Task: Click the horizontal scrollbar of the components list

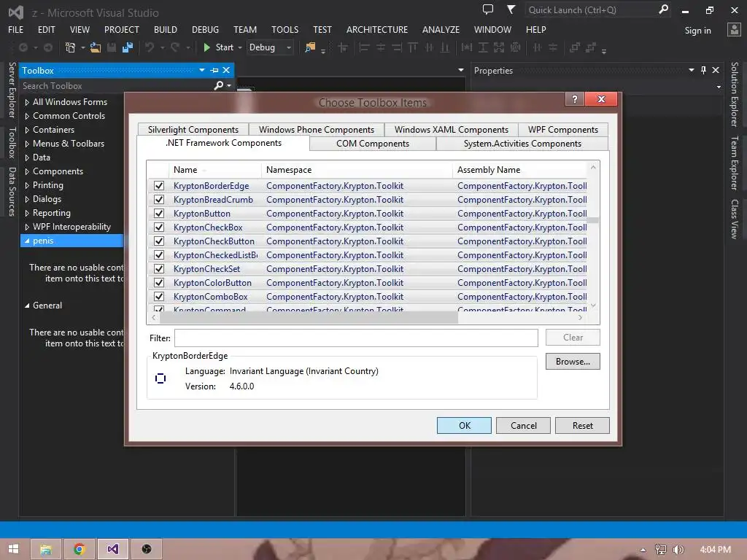Action: [x=309, y=318]
